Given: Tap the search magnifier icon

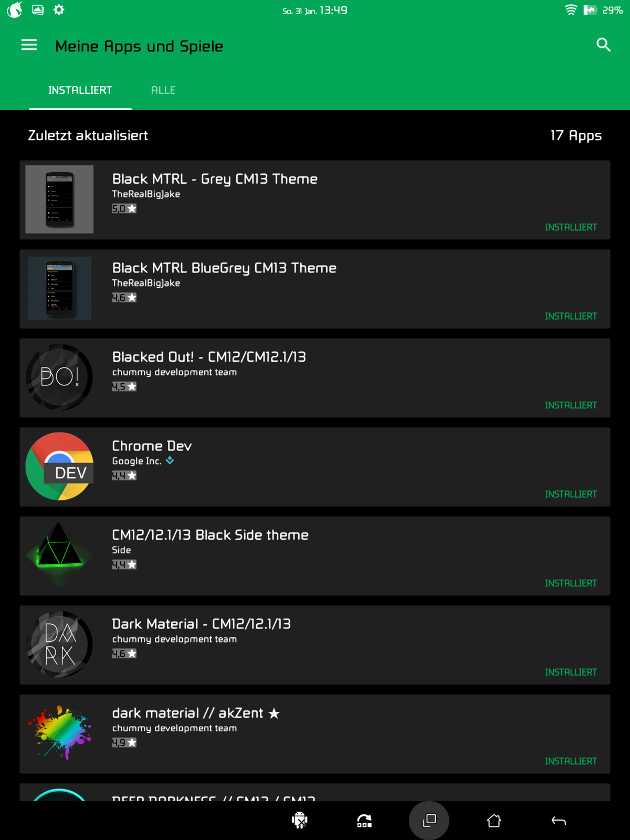Looking at the screenshot, I should [x=603, y=45].
